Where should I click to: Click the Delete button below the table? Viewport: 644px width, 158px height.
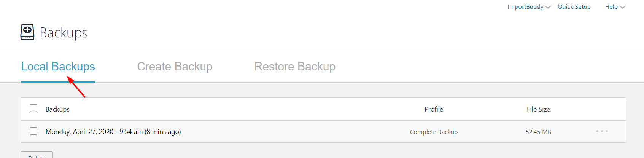click(x=37, y=155)
